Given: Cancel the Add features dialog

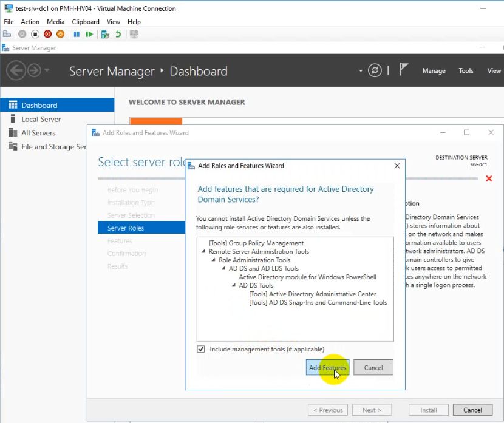Looking at the screenshot, I should [373, 367].
